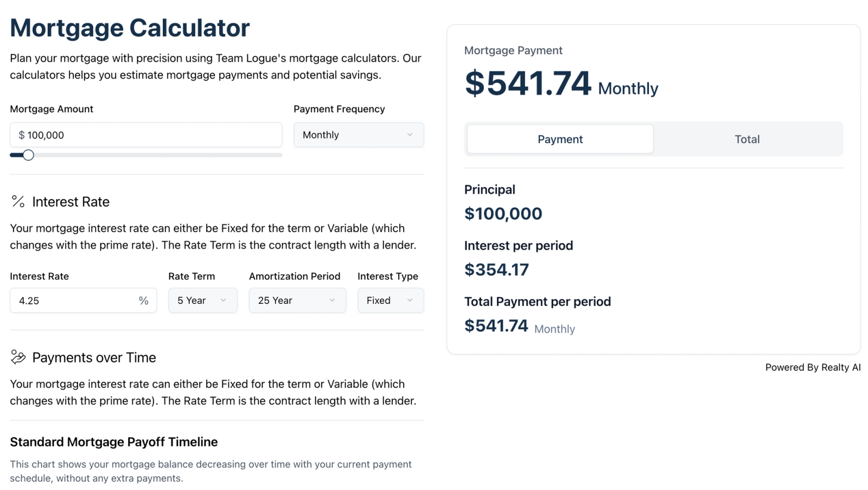Image resolution: width=868 pixels, height=490 pixels.
Task: Click the Powered By Realty AI link
Action: click(813, 367)
